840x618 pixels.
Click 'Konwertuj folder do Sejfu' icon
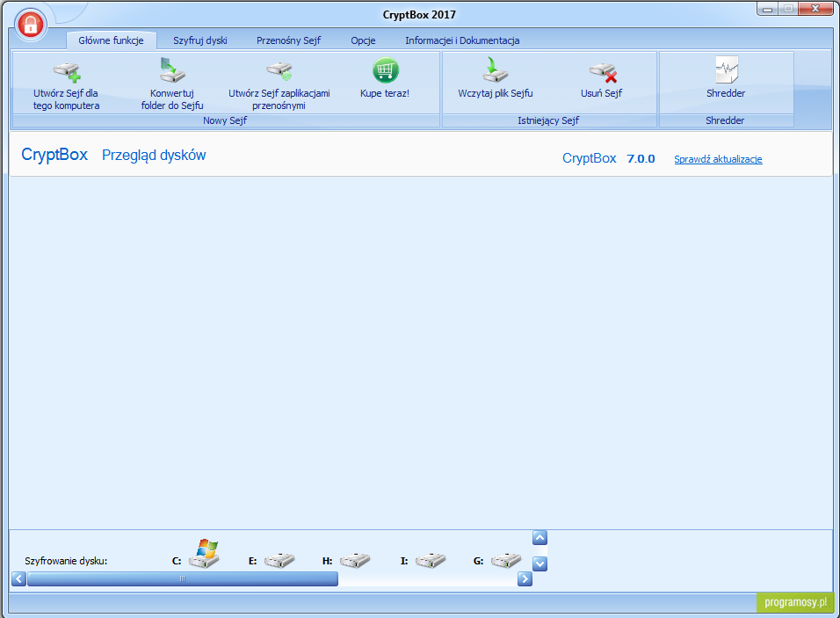172,69
